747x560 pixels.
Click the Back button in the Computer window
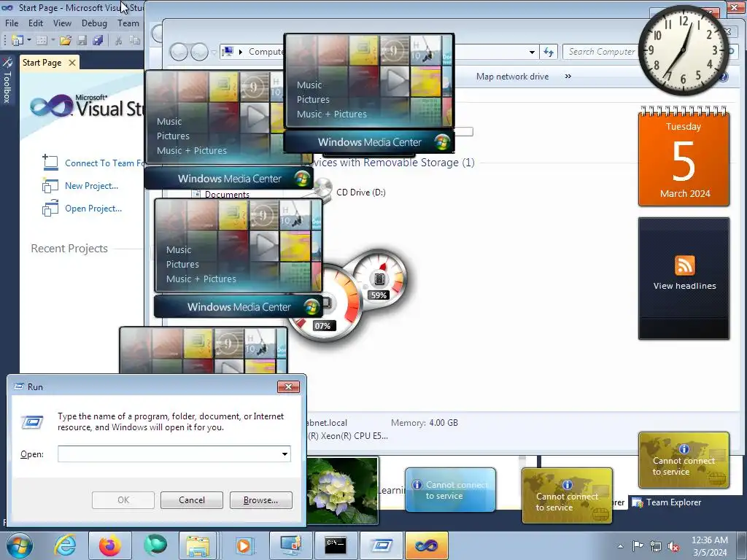[x=179, y=52]
